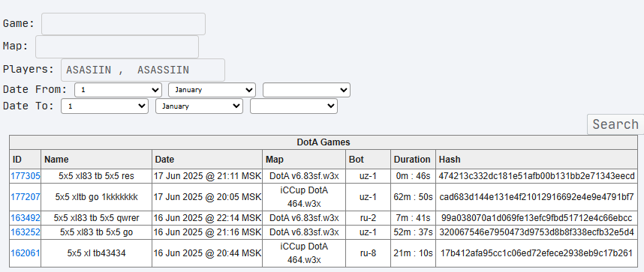Open game ID 163492 link
The image size is (644, 272).
pos(26,218)
